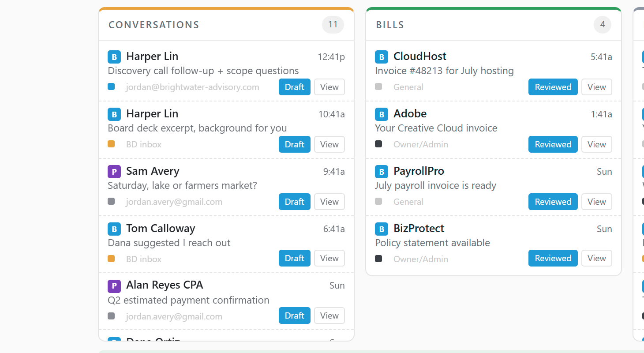Click Reviewed on the PayrollPro invoice

pos(553,202)
